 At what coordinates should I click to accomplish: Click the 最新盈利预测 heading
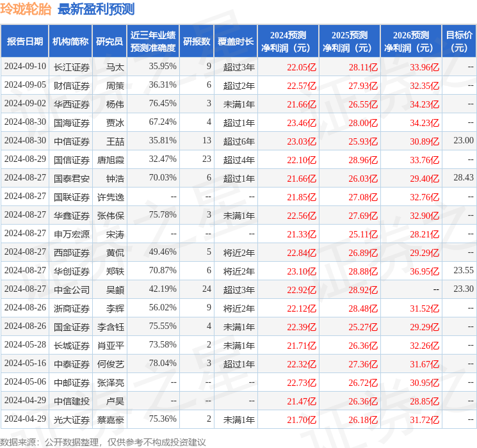[96, 10]
